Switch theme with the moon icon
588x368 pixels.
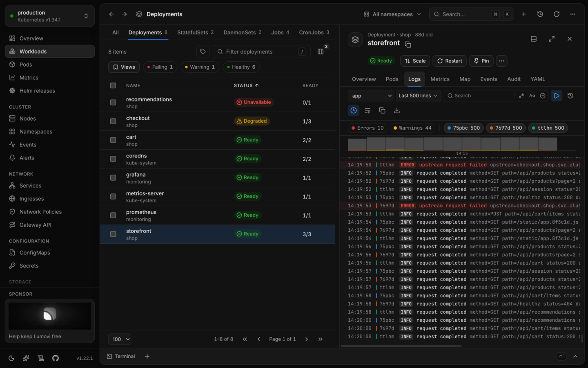point(11,358)
